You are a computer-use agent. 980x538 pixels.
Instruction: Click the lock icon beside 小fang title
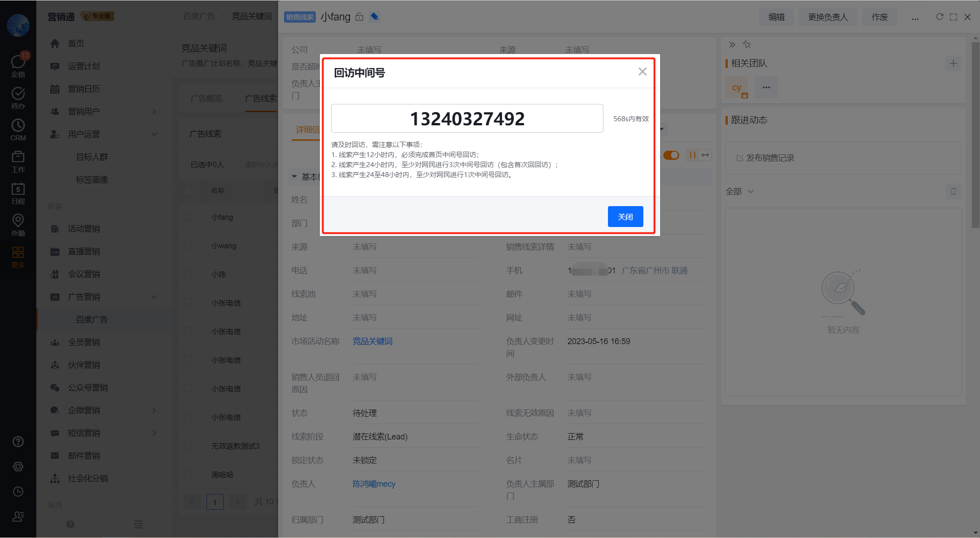point(359,17)
